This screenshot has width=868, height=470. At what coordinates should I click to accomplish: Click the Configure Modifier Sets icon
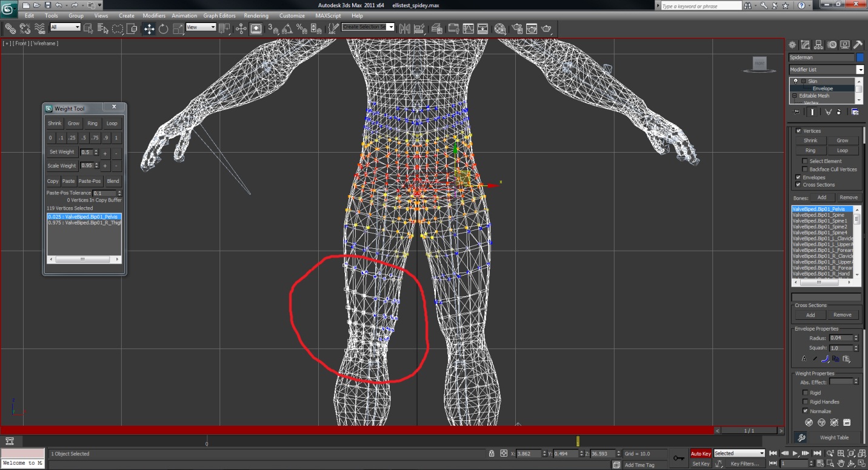[x=855, y=111]
